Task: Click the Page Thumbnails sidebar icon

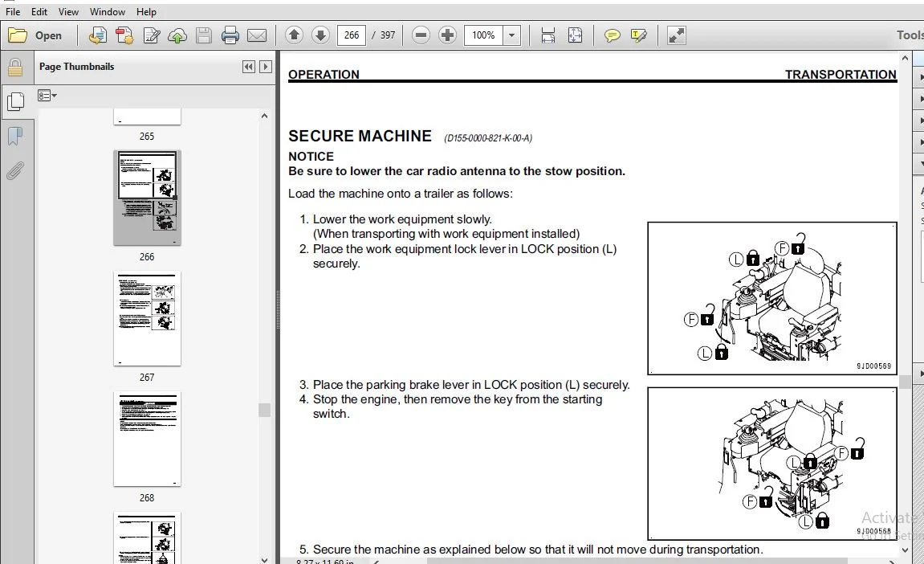Action: [15, 101]
